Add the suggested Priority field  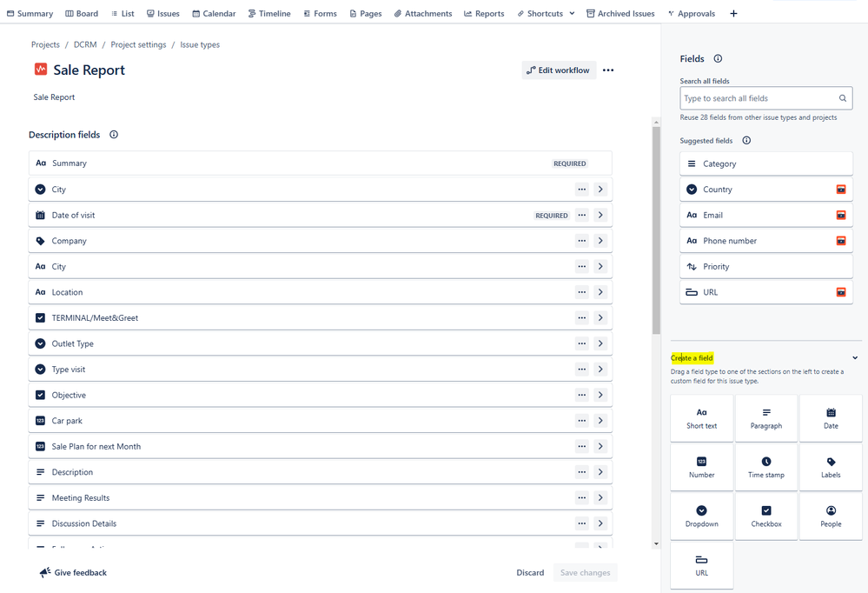766,267
